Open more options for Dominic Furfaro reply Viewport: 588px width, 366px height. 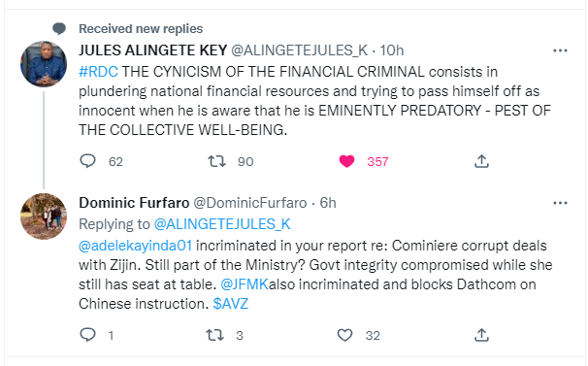(560, 203)
